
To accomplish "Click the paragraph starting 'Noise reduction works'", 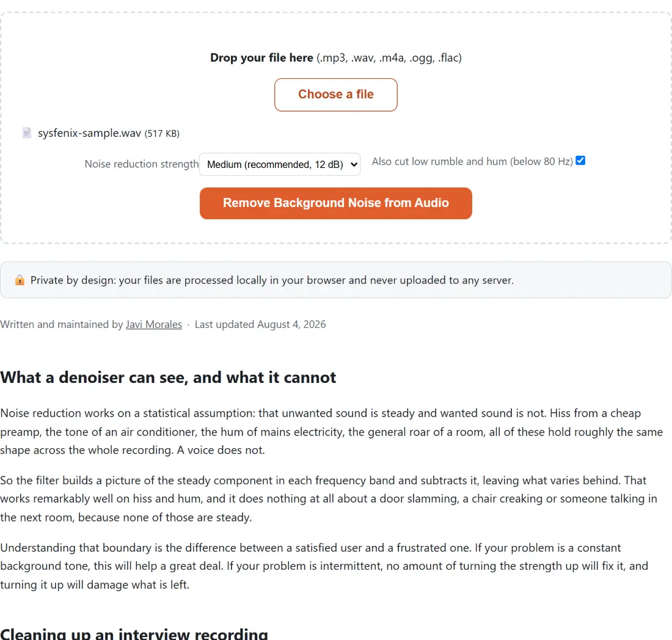I will coord(332,432).
